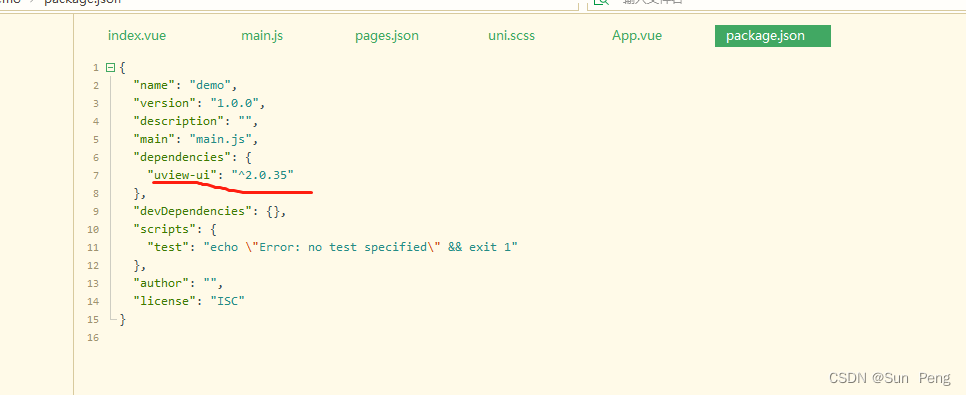Click the "dependencies" key
Image resolution: width=966 pixels, height=395 pixels.
click(183, 157)
